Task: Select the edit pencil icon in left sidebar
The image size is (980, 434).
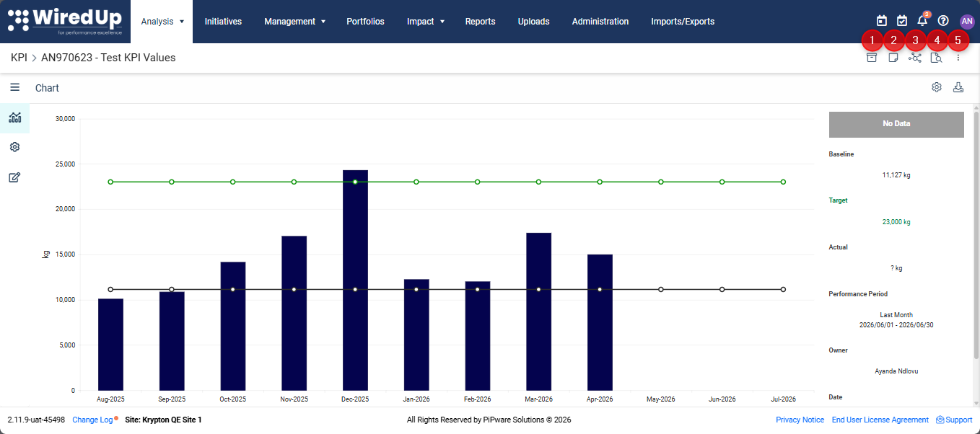Action: tap(14, 177)
